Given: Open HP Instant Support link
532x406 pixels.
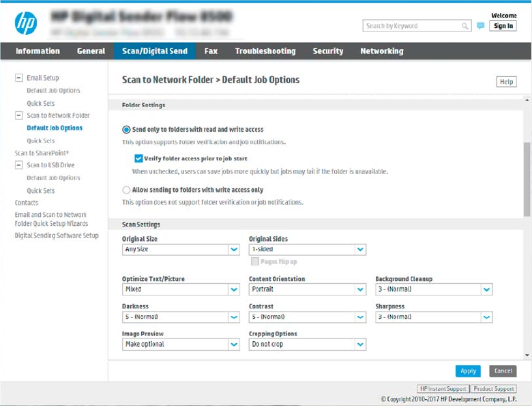Looking at the screenshot, I should click(443, 389).
